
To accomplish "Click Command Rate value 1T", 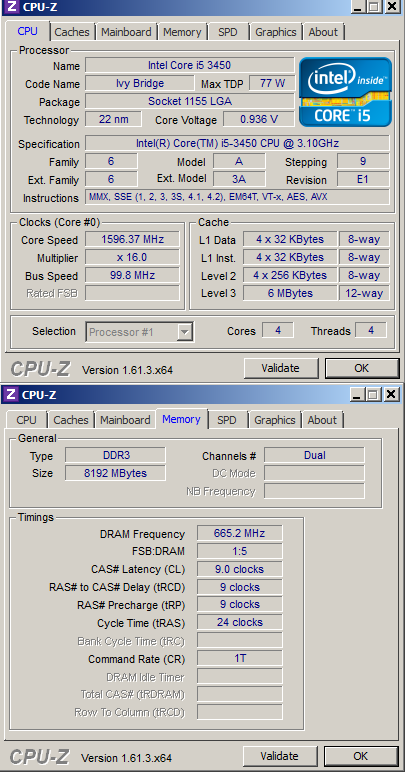I will pos(240,658).
